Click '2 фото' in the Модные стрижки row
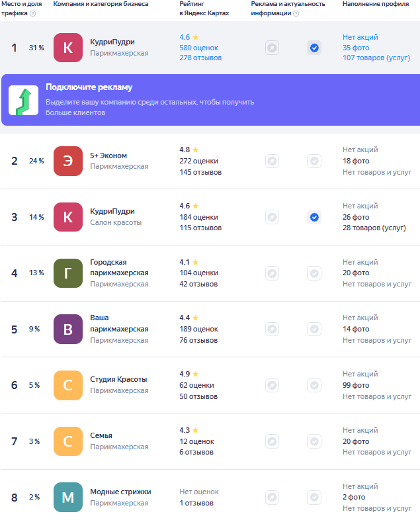 pyautogui.click(x=354, y=497)
